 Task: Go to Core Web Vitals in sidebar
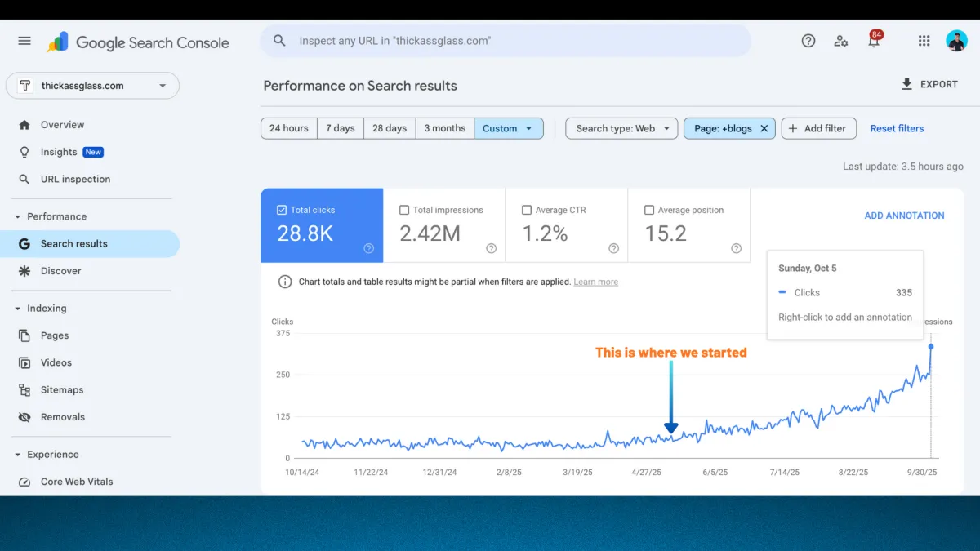[77, 482]
